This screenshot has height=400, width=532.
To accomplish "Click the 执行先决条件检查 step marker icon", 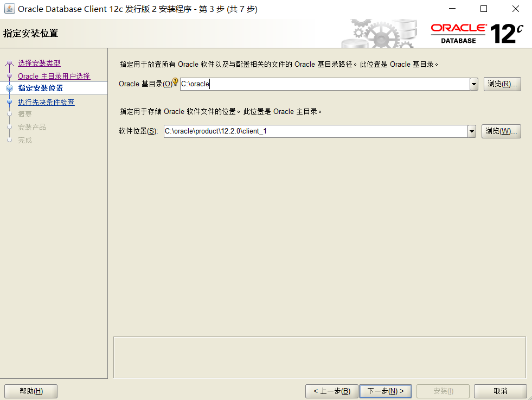I will pos(10,101).
